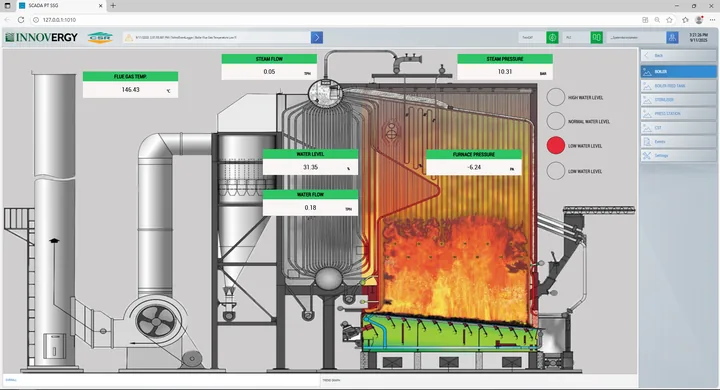
Task: Open a new browser tab
Action: [113, 6]
